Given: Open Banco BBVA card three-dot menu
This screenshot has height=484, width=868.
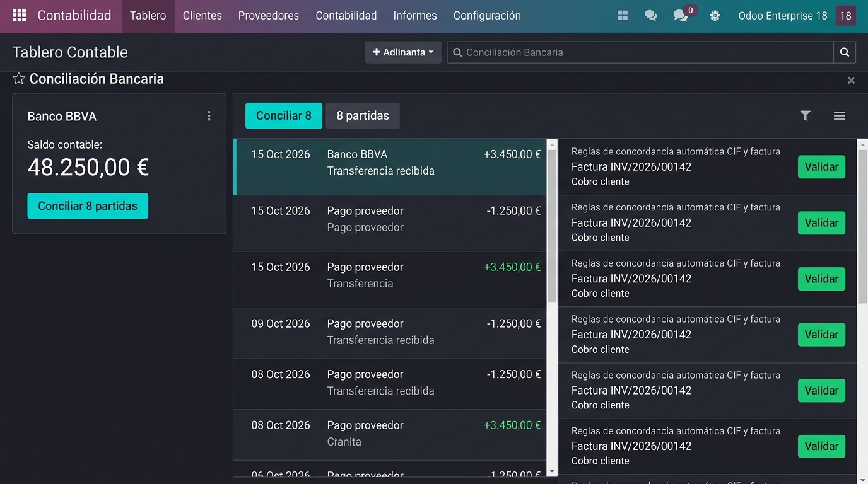Looking at the screenshot, I should point(209,116).
